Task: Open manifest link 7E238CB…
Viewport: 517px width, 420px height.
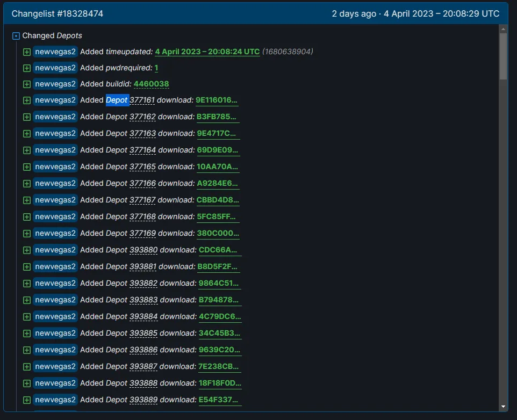Action: 219,366
